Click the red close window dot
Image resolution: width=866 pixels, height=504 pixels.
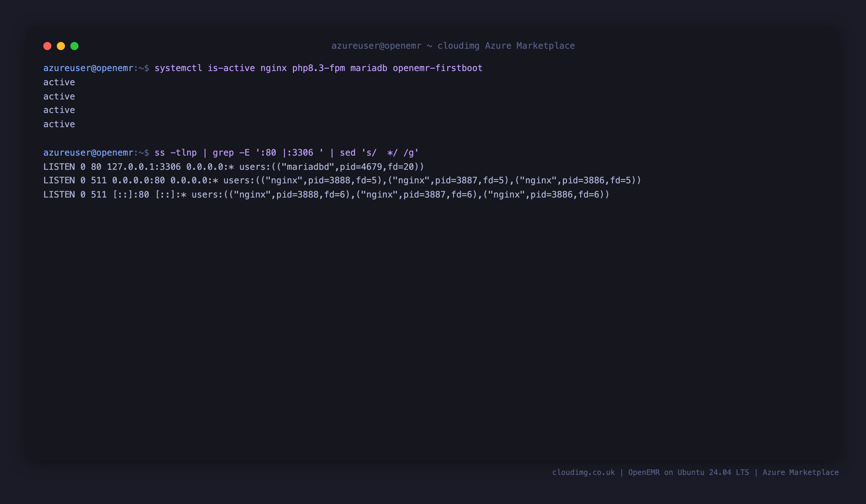[47, 46]
